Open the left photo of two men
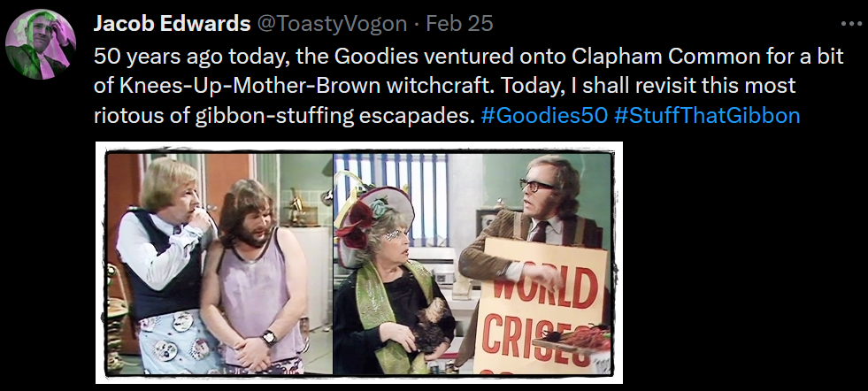The height and width of the screenshot is (391, 868). pos(219,264)
